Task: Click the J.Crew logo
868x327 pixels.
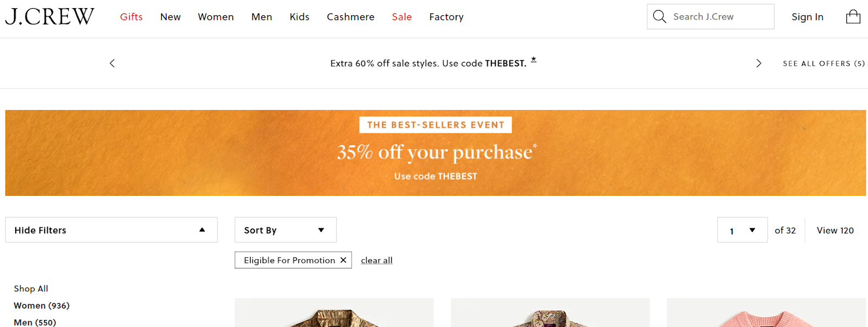Action: coord(50,17)
